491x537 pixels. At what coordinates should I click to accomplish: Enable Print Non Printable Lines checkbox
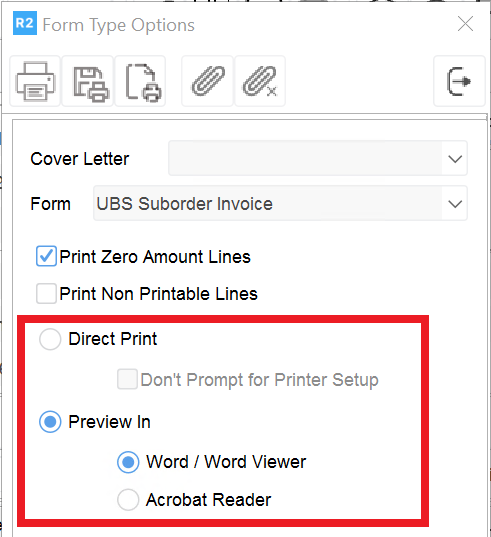[x=46, y=294]
